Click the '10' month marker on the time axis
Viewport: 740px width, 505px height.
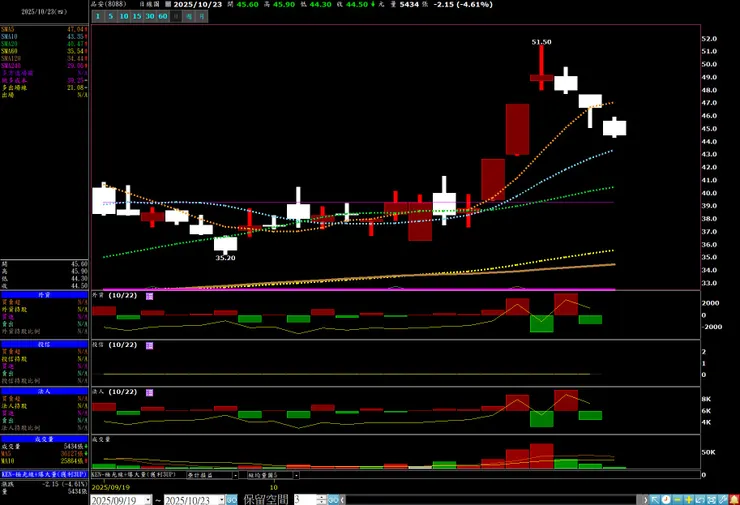point(273,487)
